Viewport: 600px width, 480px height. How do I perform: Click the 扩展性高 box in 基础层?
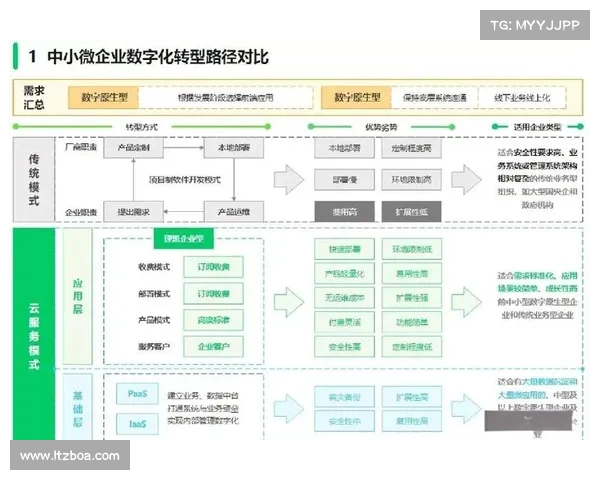pos(412,397)
